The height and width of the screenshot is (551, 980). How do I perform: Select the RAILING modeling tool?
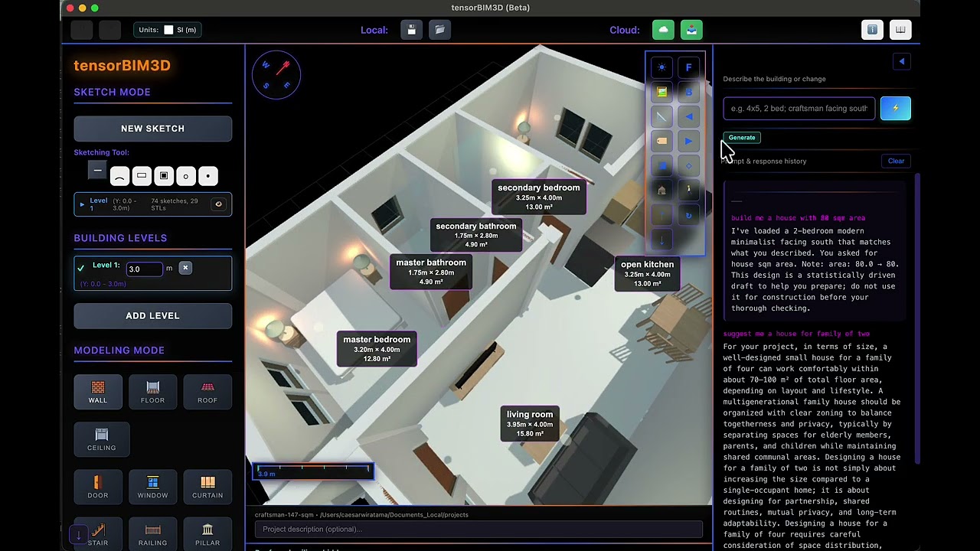point(152,534)
